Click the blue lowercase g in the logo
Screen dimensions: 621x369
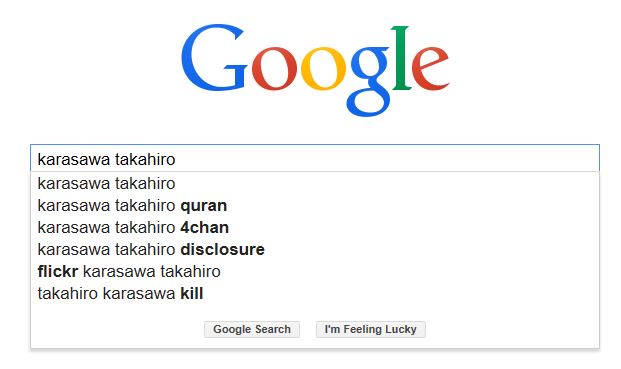pos(368,81)
